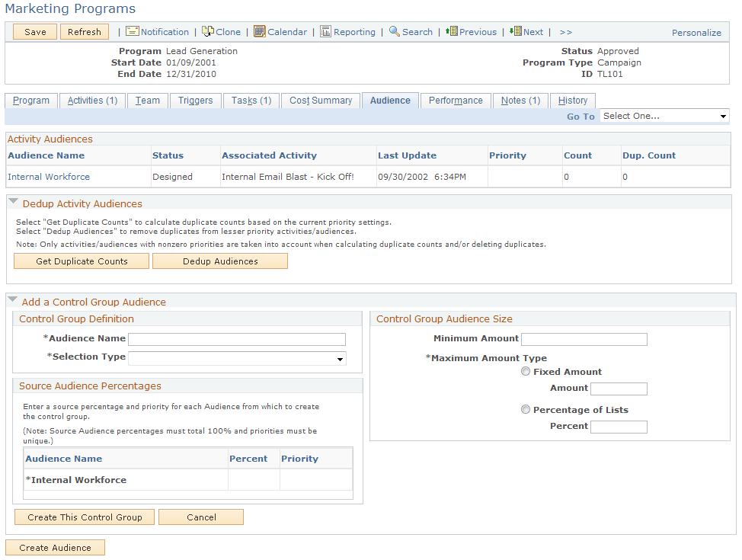
Task: Open the Activities (1) tab
Action: coord(93,101)
